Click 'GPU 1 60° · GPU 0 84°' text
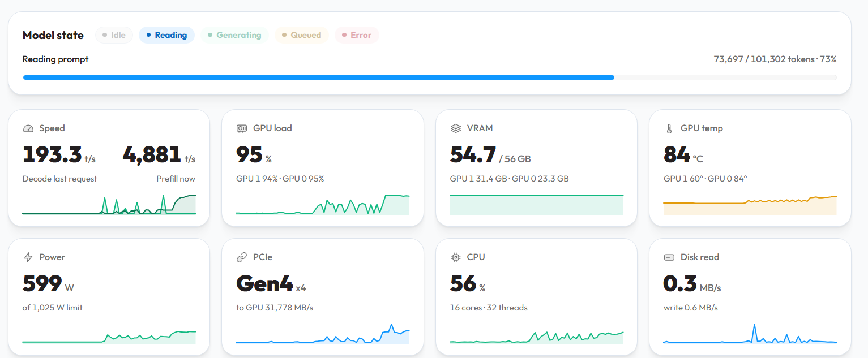 coord(705,179)
